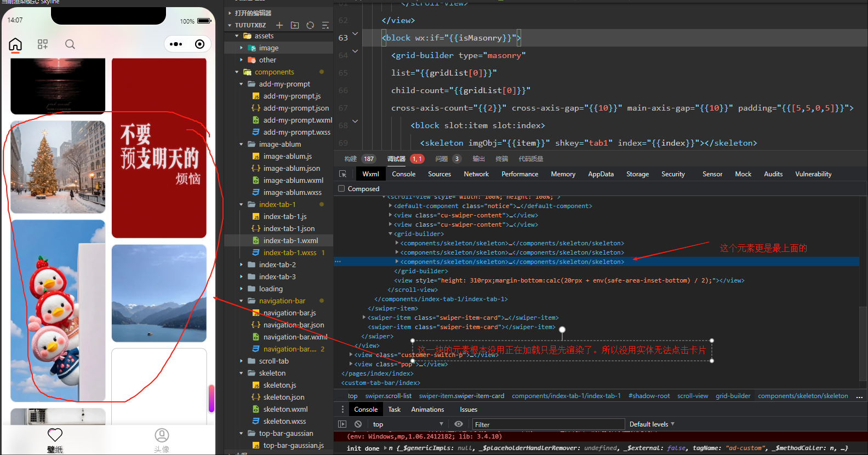Switch to the Network tab
868x455 pixels.
[476, 174]
